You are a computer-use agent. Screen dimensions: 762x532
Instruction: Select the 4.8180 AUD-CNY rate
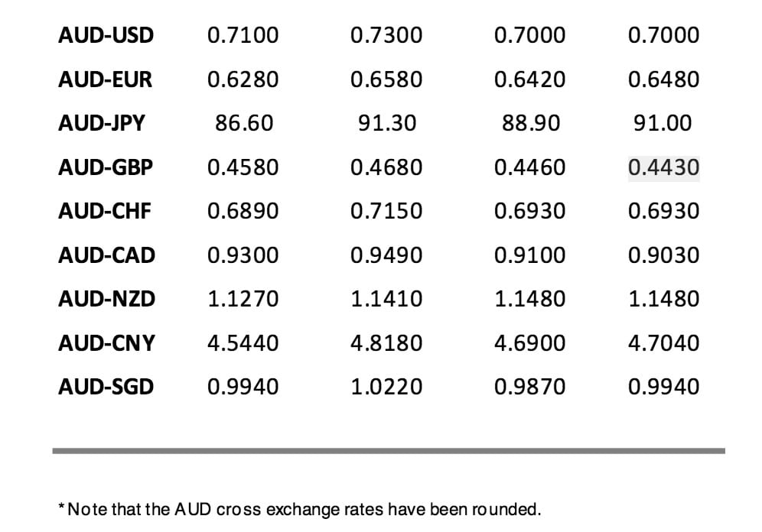[x=386, y=343]
